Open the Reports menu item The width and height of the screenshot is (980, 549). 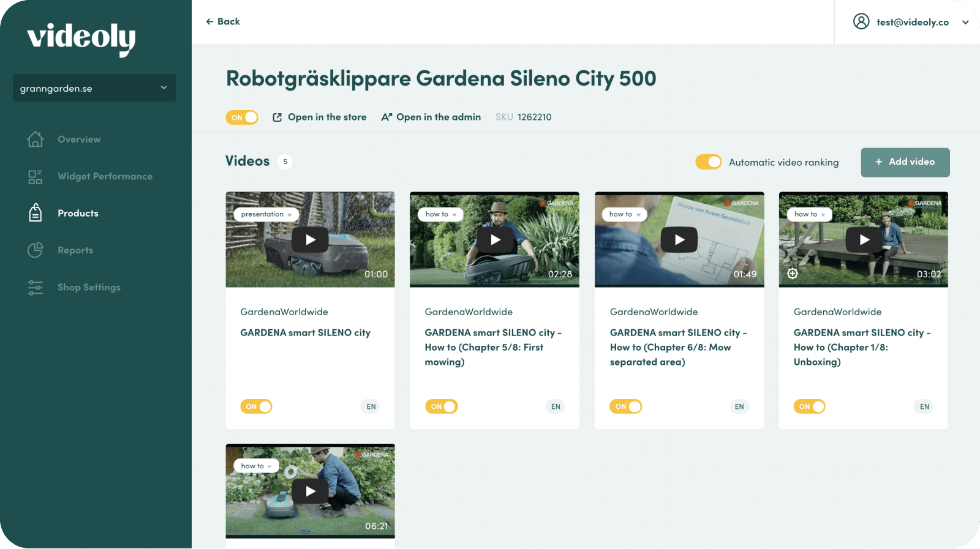coord(75,250)
